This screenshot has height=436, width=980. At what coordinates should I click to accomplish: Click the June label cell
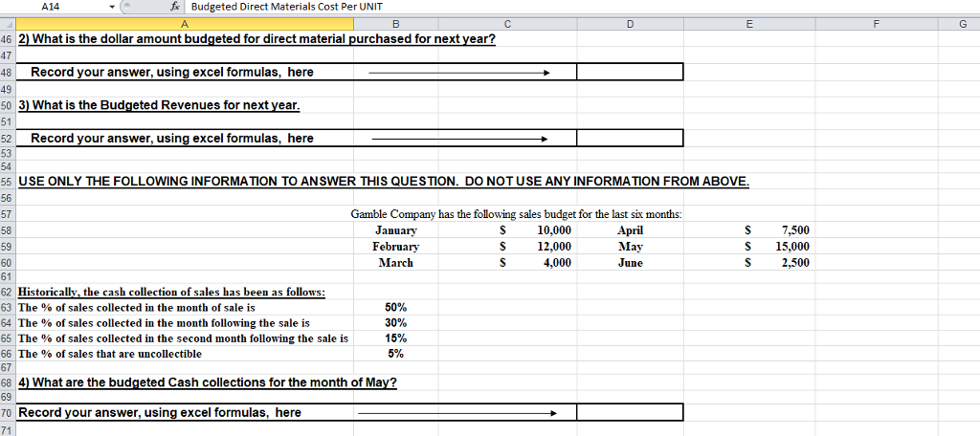pyautogui.click(x=630, y=263)
